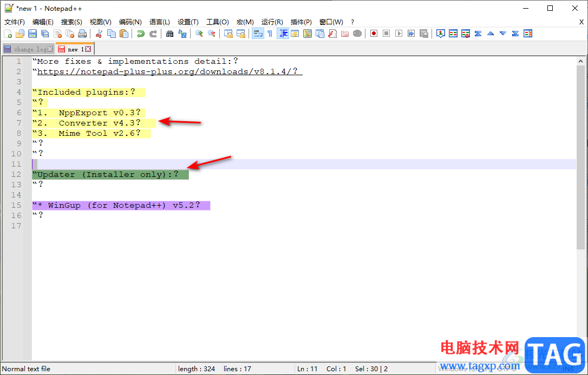The width and height of the screenshot is (588, 375).
Task: Toggle Word wrap toolbar button
Action: tap(258, 34)
